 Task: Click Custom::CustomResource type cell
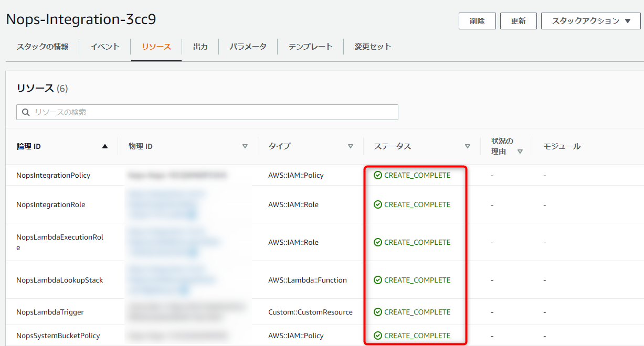click(x=311, y=312)
